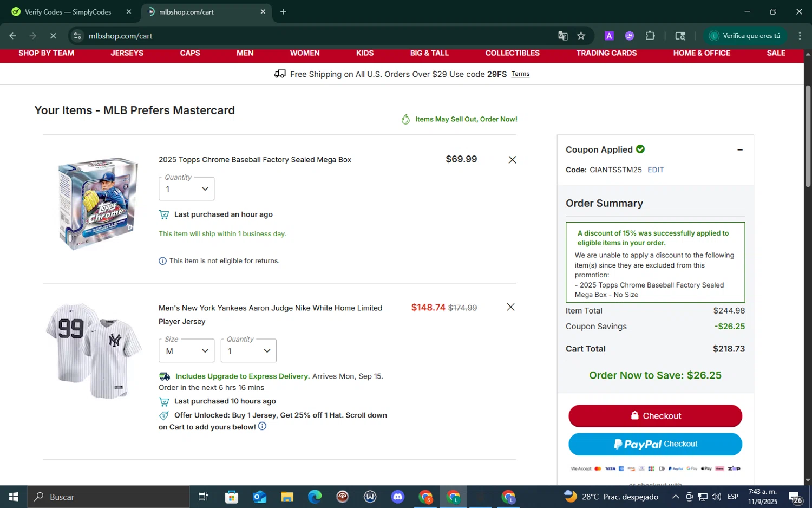Remove the Topps Chrome Mega Box item
The height and width of the screenshot is (508, 812).
(x=512, y=160)
